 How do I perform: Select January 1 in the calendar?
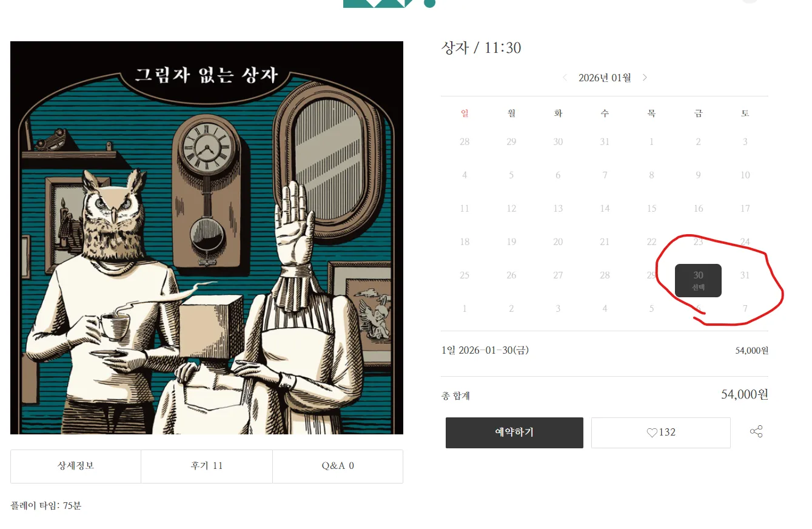click(x=651, y=142)
